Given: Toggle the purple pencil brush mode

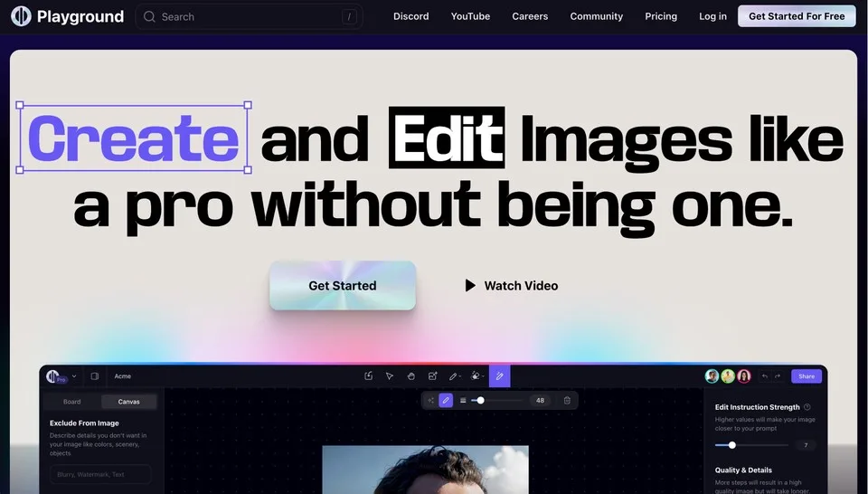Looking at the screenshot, I should 446,401.
